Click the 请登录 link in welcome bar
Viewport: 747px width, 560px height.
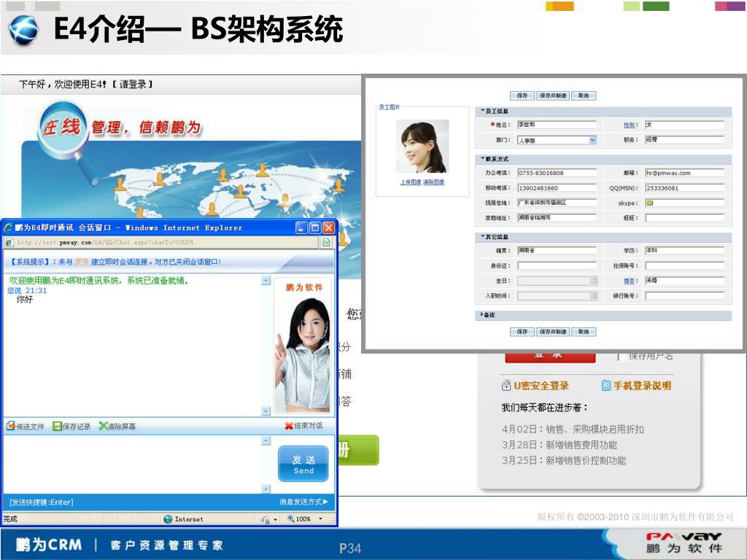point(133,85)
